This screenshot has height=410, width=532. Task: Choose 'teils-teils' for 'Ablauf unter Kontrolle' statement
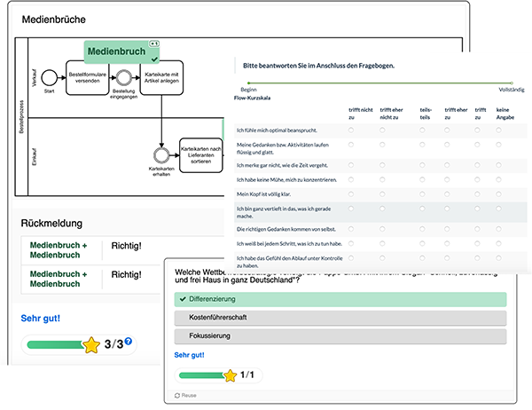tap(422, 258)
